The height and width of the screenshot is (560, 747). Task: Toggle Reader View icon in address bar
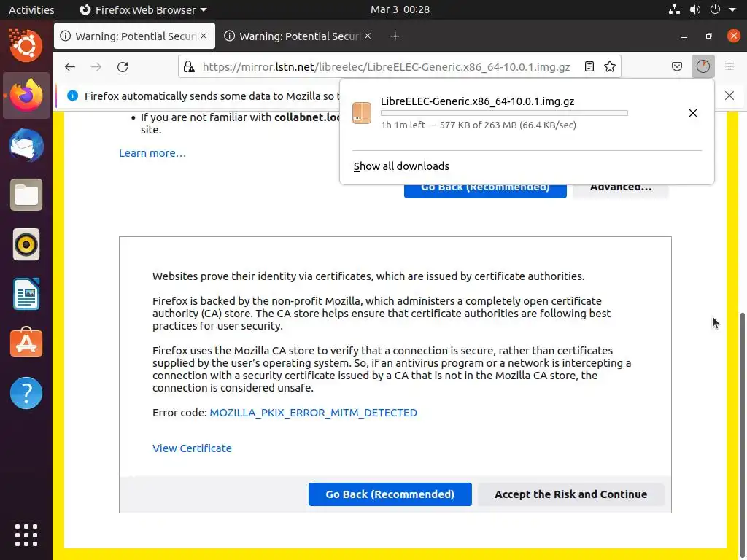(589, 66)
